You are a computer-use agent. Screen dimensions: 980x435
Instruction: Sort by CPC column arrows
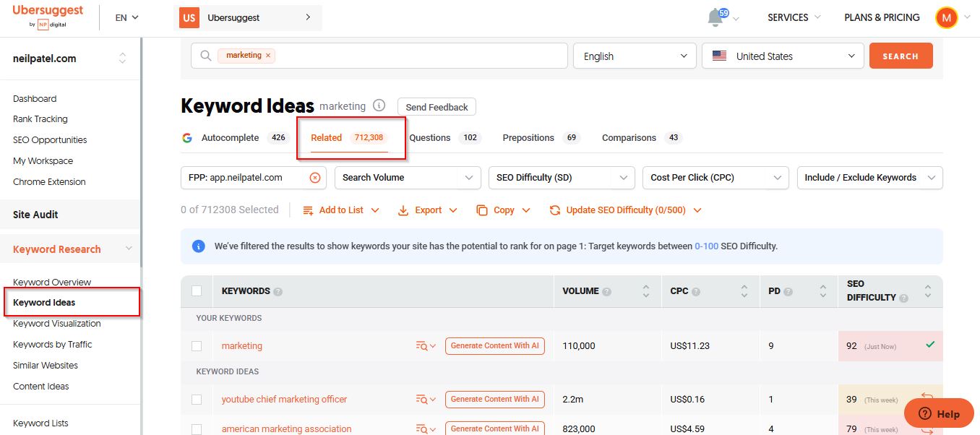pyautogui.click(x=744, y=291)
